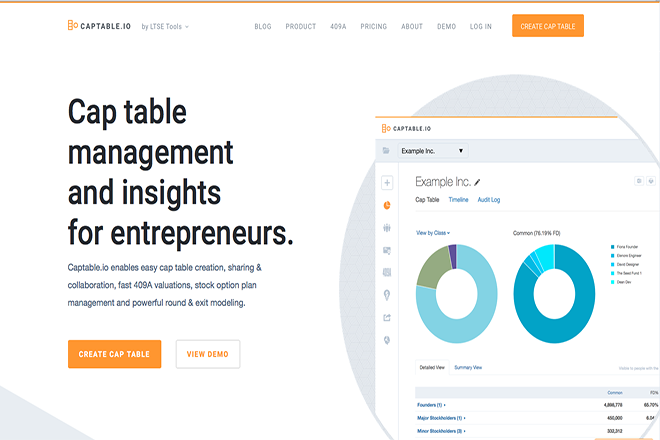
Task: Click the View Demo button
Action: 208,354
